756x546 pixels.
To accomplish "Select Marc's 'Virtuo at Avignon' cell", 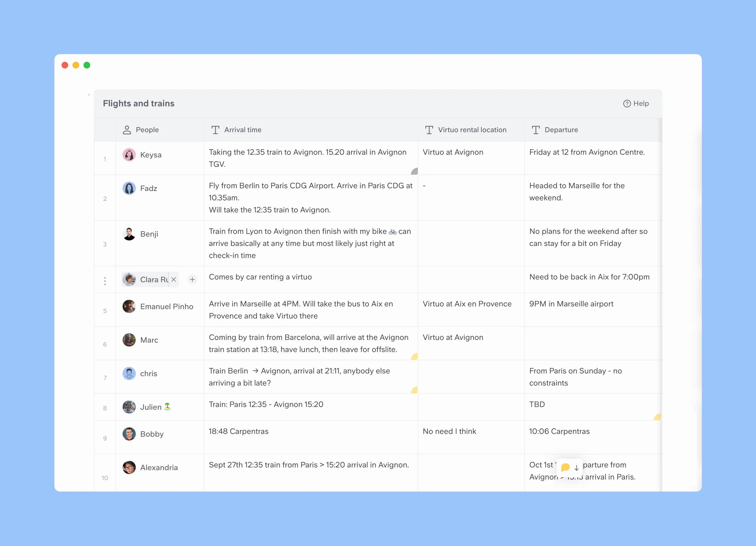I will (471, 343).
